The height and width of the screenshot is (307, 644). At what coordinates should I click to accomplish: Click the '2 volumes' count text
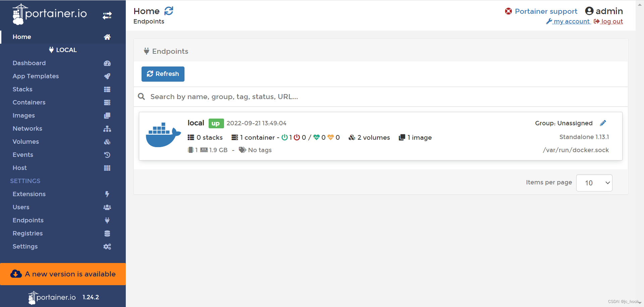[373, 137]
